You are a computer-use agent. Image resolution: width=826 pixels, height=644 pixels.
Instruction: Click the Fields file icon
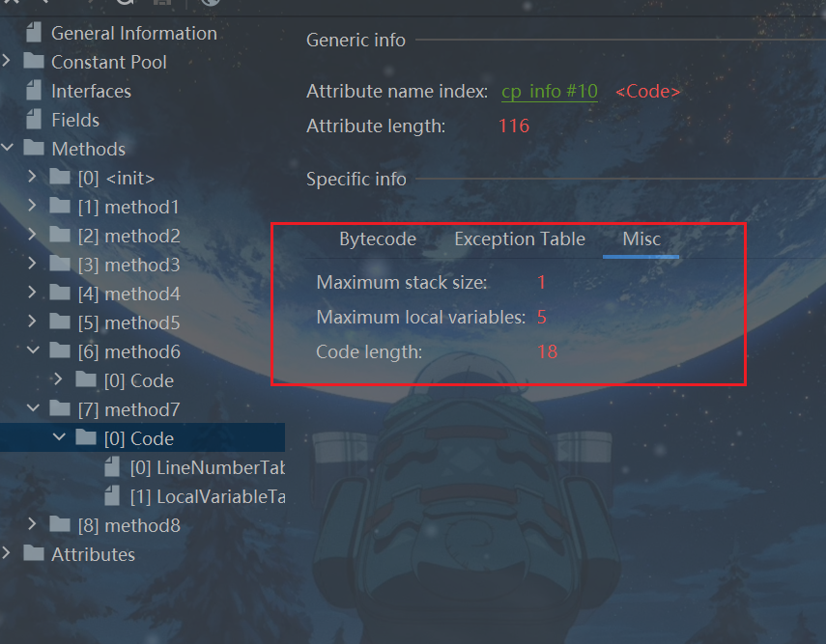pos(34,120)
